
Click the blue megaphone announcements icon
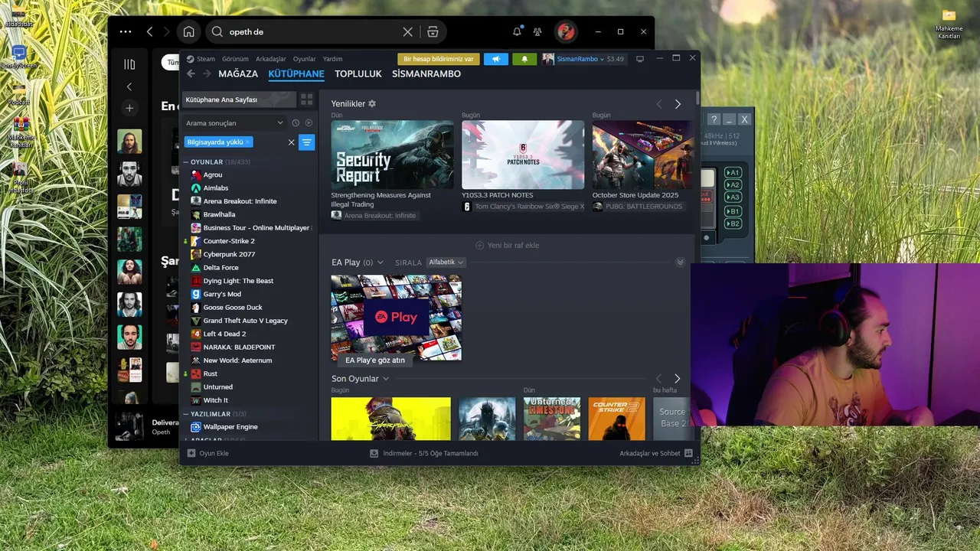(x=496, y=59)
